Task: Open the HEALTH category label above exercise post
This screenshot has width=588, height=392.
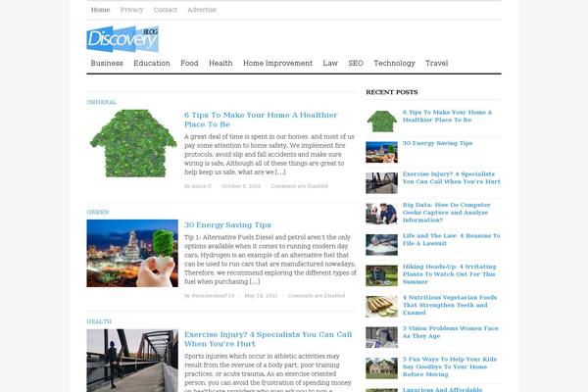Action: 99,321
